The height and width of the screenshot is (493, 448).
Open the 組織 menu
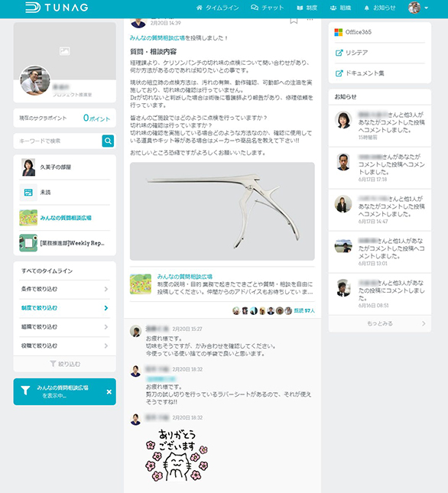340,8
